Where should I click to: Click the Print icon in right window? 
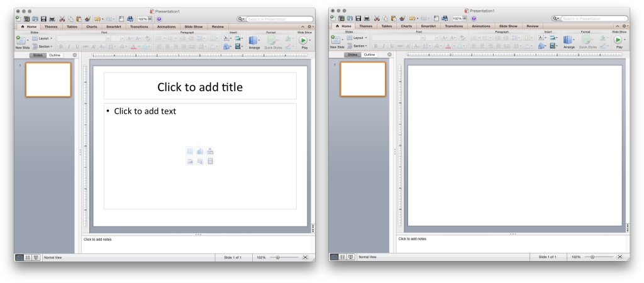pos(367,19)
